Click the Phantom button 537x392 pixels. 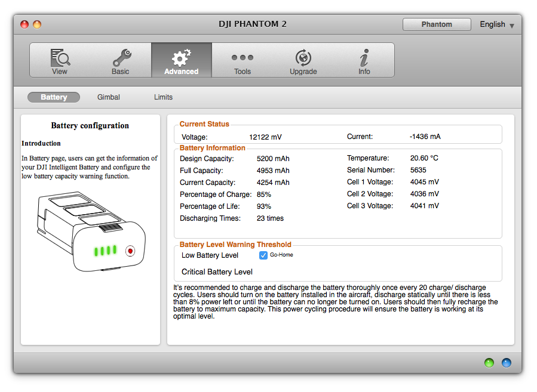437,24
